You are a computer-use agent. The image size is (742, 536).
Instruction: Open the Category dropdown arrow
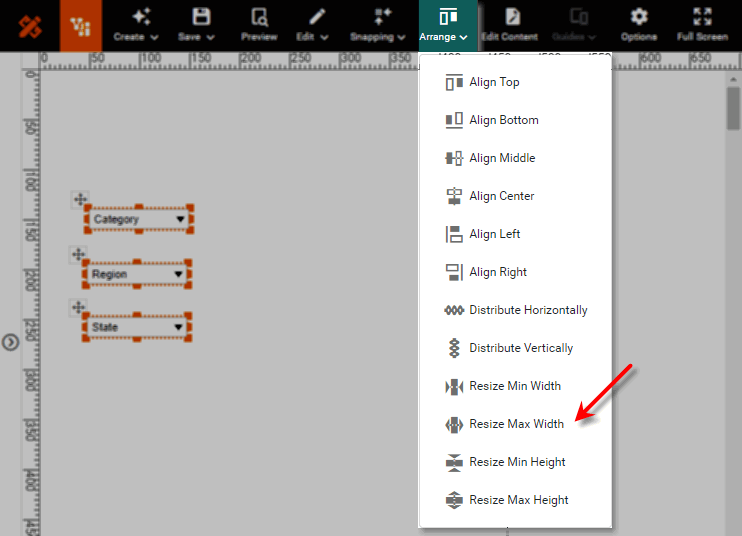tap(180, 219)
